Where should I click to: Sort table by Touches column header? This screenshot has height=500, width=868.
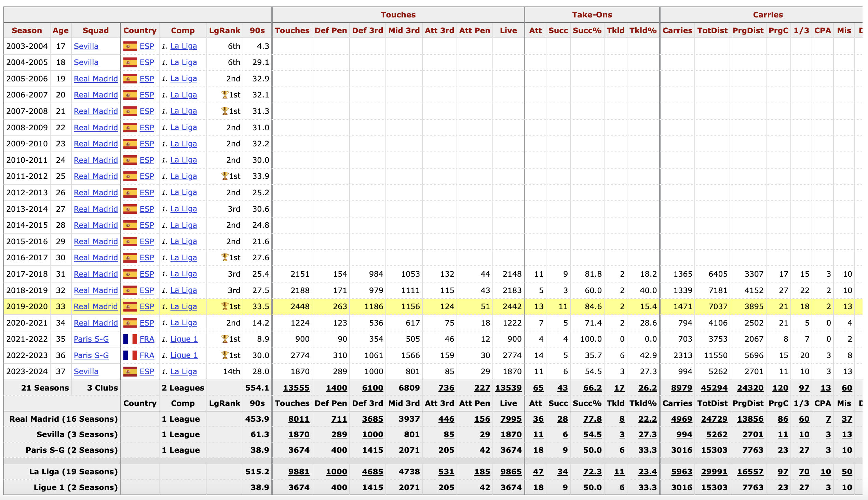(x=292, y=30)
